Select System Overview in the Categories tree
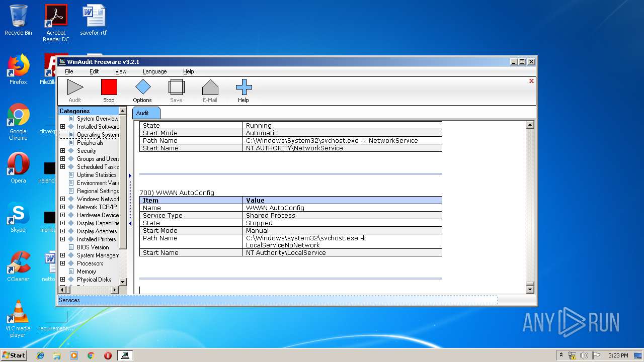Screen dimensions: 644x362 point(98,119)
